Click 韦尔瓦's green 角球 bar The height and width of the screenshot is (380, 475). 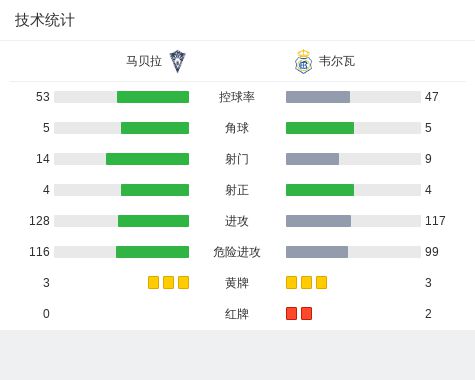pos(320,128)
